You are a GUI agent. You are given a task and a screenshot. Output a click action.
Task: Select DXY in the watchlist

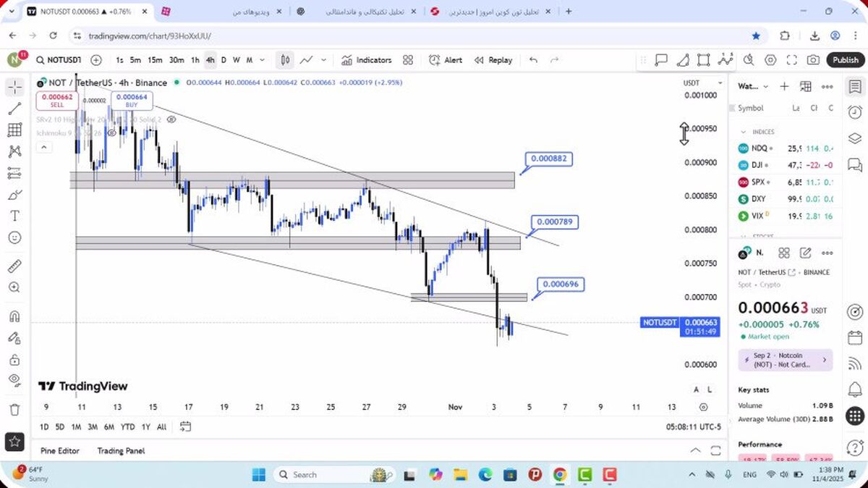pyautogui.click(x=785, y=198)
